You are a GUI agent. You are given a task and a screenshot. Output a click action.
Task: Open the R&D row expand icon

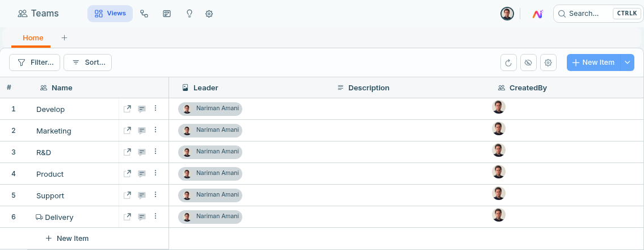click(127, 152)
